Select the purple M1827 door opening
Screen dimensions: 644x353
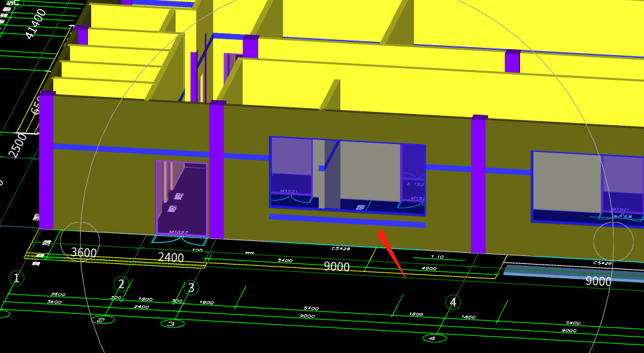coord(182,198)
